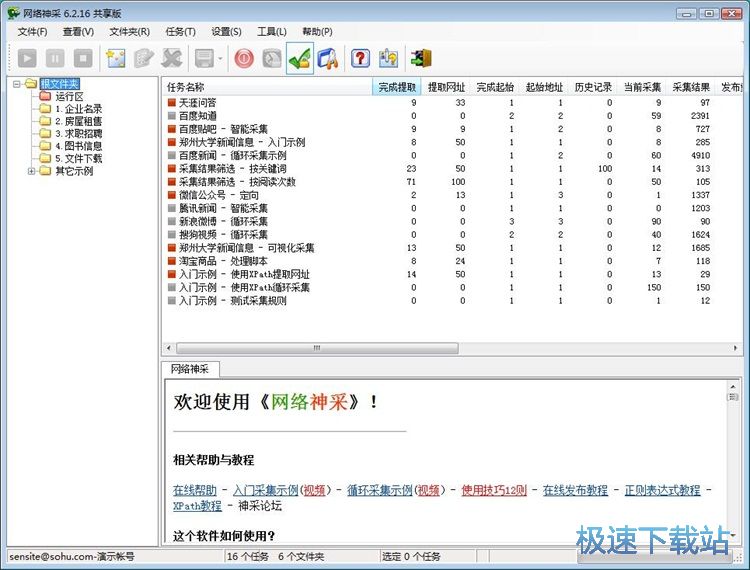Click the Delete task X icon
The width and height of the screenshot is (750, 570).
[171, 58]
